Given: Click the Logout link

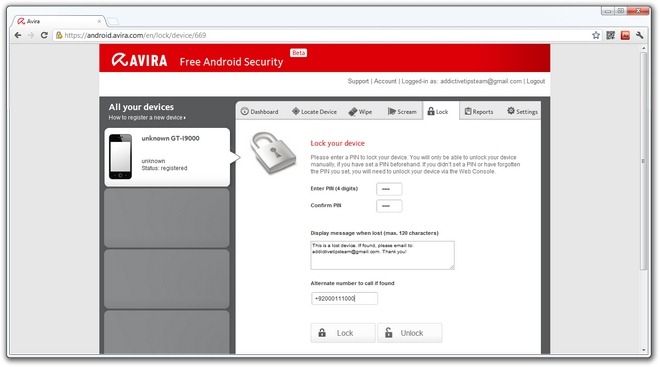Looking at the screenshot, I should 535,81.
